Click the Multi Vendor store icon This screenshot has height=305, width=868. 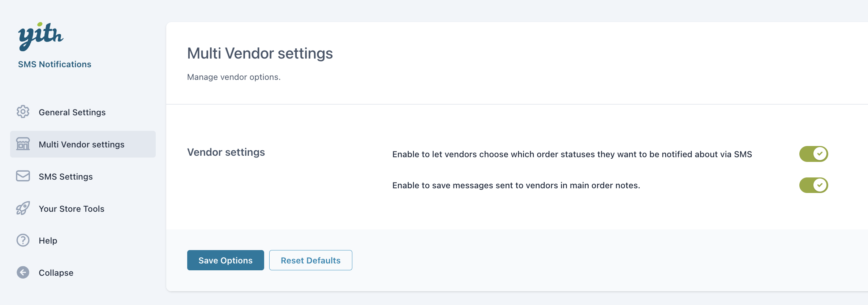23,144
